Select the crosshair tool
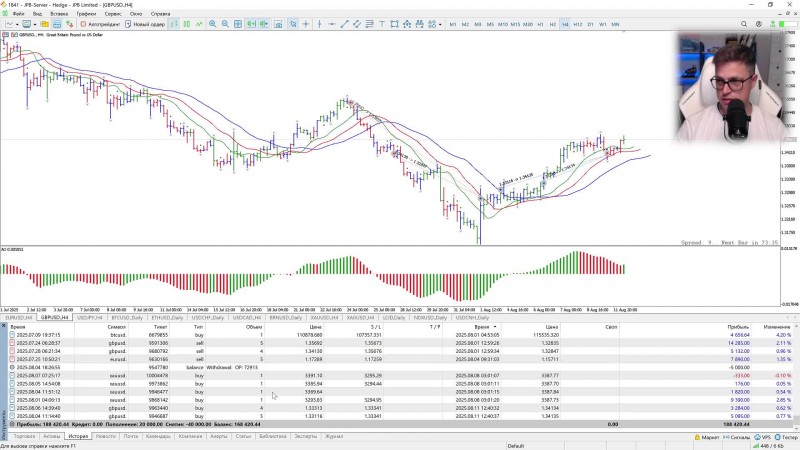Image resolution: width=800 pixels, height=450 pixels. (306, 24)
